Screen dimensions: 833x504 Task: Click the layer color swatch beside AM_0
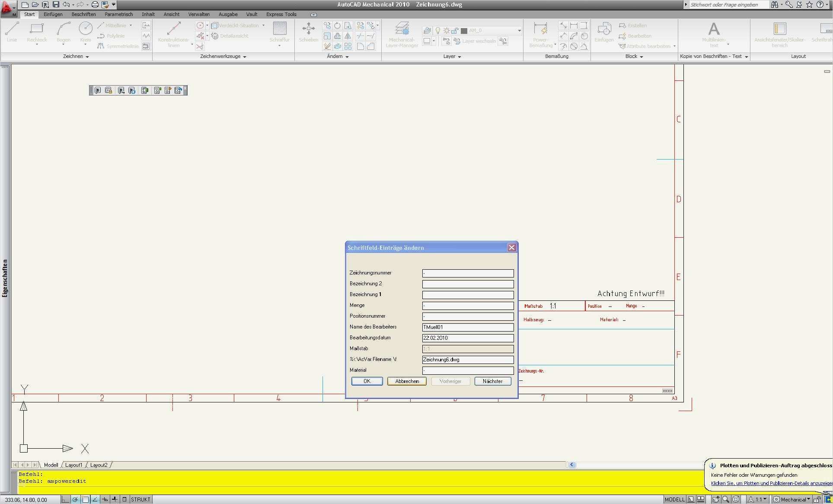(x=464, y=31)
